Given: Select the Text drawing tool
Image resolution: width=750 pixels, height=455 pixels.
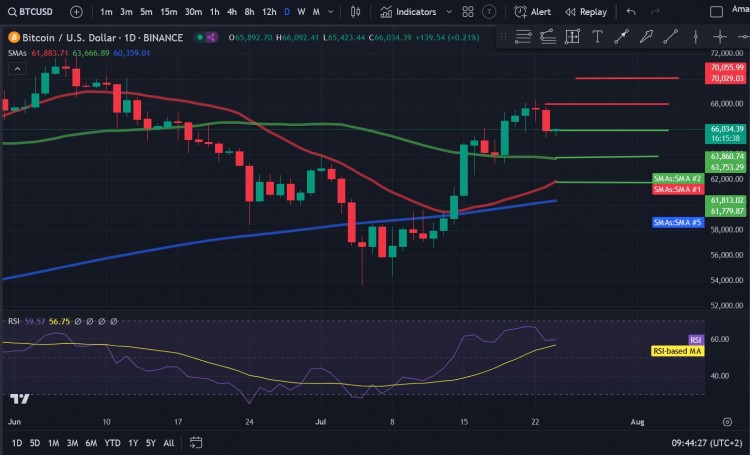Looking at the screenshot, I should [x=597, y=36].
